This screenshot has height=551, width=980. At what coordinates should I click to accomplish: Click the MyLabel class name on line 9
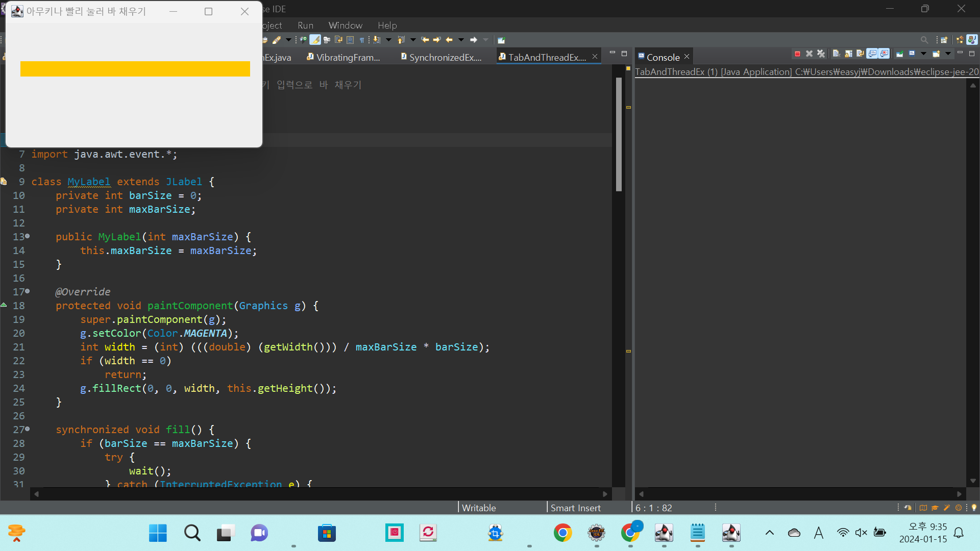pyautogui.click(x=89, y=182)
